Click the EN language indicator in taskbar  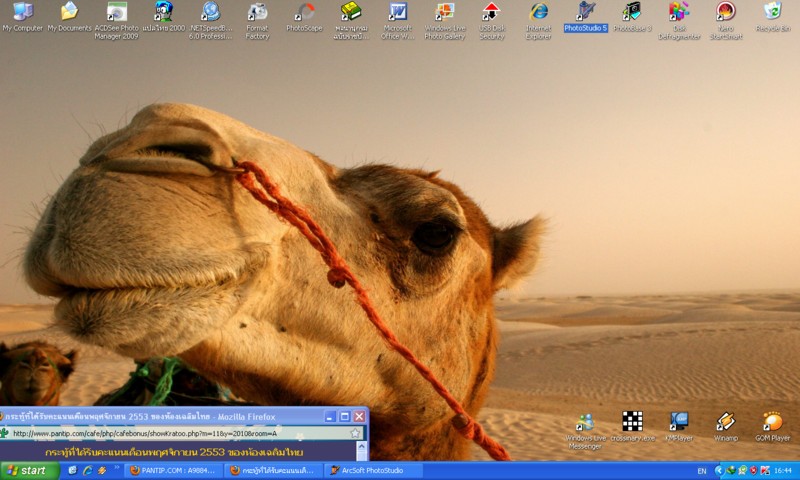(702, 471)
